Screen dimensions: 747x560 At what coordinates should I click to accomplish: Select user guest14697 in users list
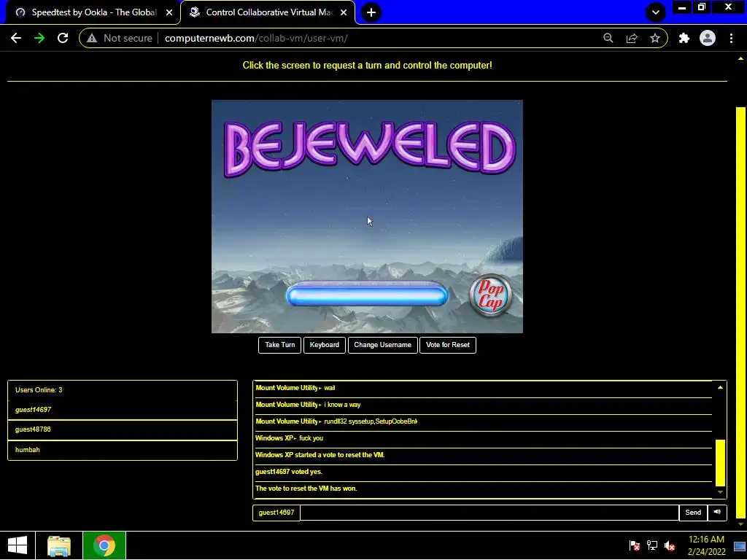pyautogui.click(x=123, y=410)
